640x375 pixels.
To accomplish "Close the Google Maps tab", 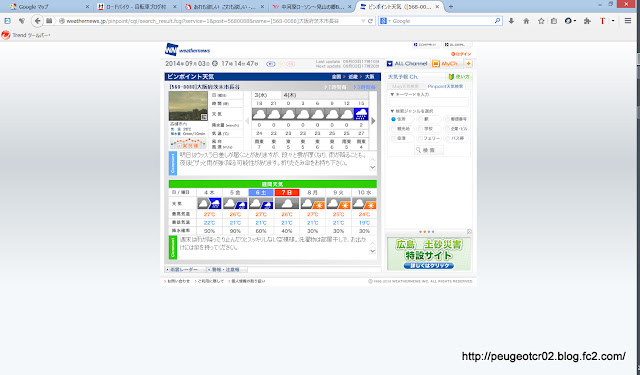I will point(87,7).
